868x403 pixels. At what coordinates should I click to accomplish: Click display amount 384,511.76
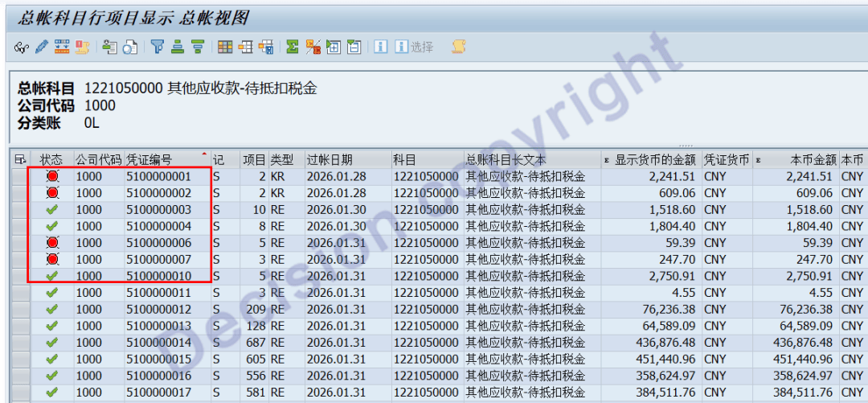pos(666,392)
